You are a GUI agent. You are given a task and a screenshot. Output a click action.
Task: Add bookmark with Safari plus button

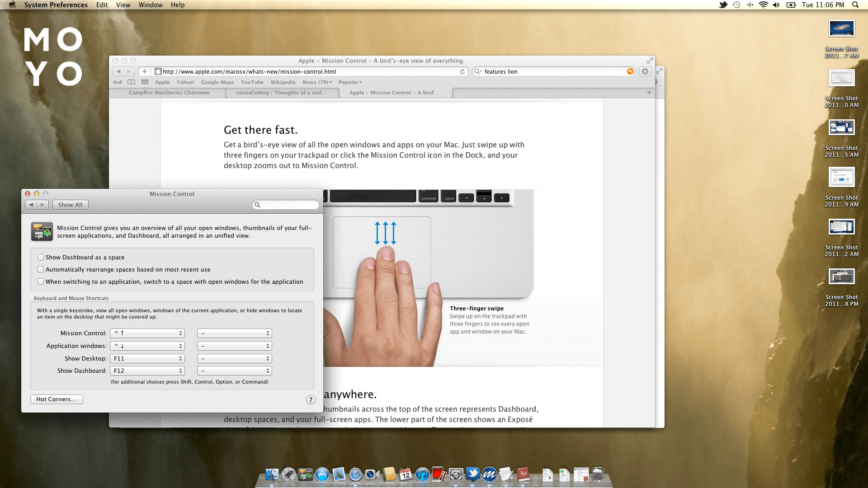pyautogui.click(x=145, y=71)
